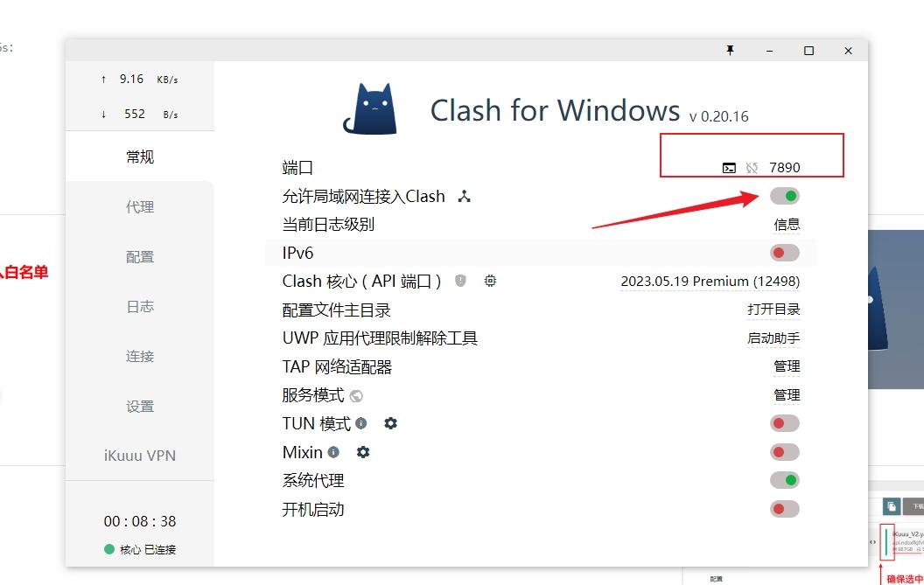The image size is (924, 585).
Task: Click the chip icon next to Clash 核心
Action: (x=490, y=281)
